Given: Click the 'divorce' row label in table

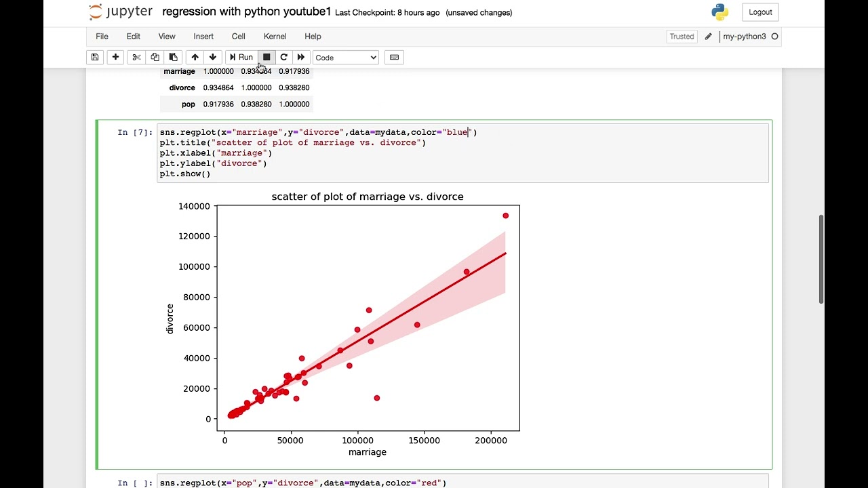Looking at the screenshot, I should (x=182, y=88).
